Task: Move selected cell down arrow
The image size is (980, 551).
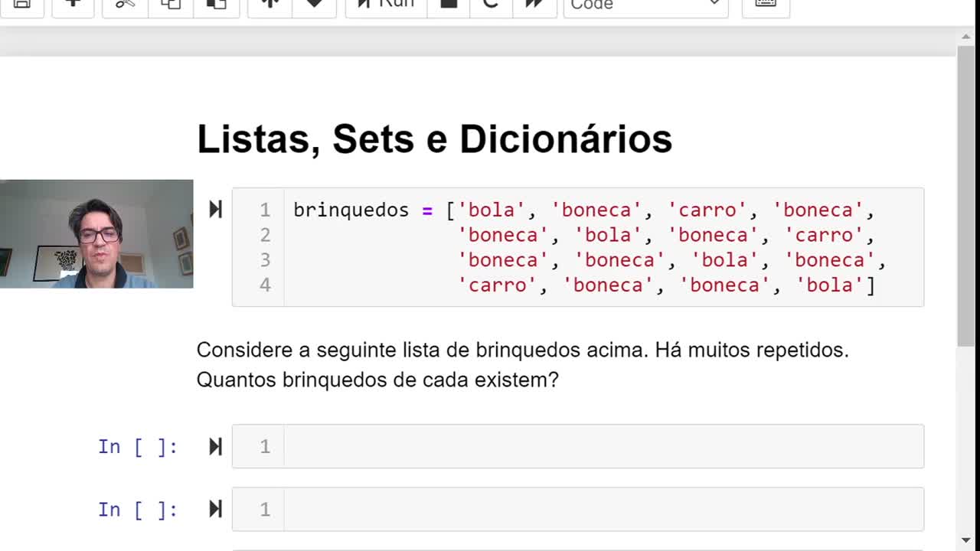Action: (314, 5)
